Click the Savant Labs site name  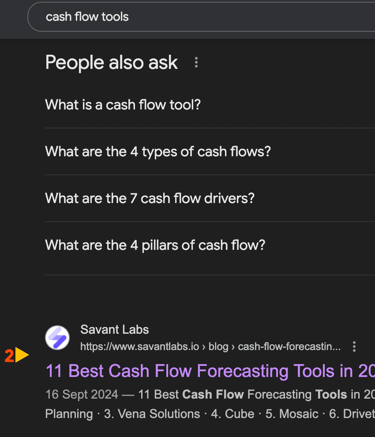click(x=114, y=330)
